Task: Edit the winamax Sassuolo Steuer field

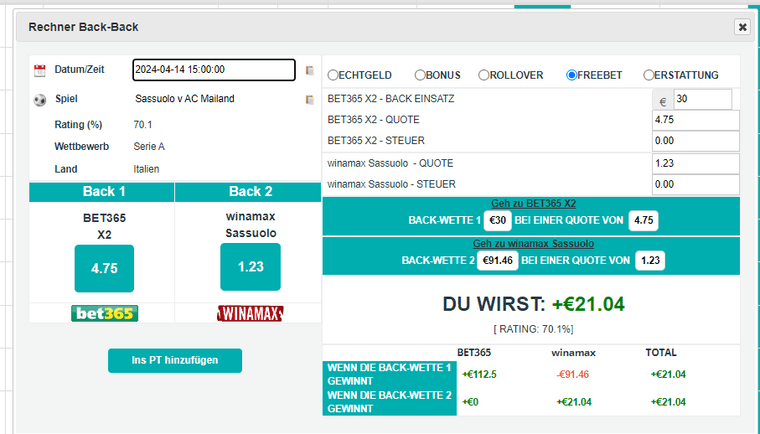Action: pos(696,184)
